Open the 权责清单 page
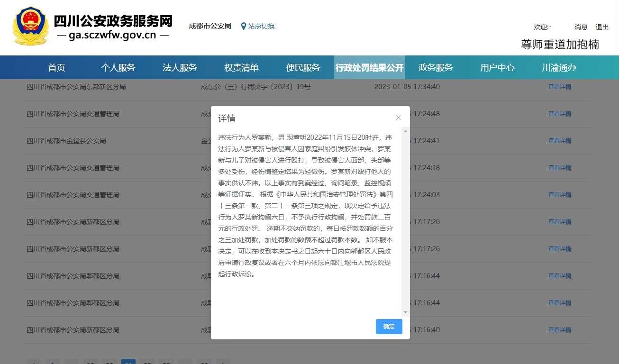The width and height of the screenshot is (619, 364). (x=241, y=67)
